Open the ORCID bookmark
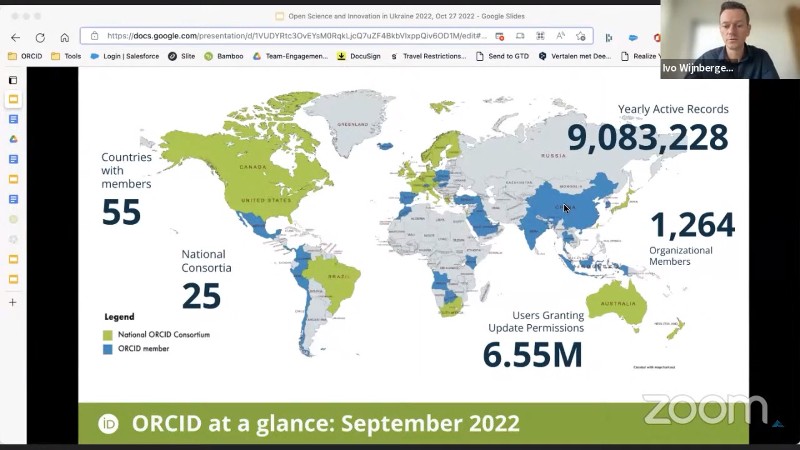Viewport: 800px width, 450px height. (24, 56)
